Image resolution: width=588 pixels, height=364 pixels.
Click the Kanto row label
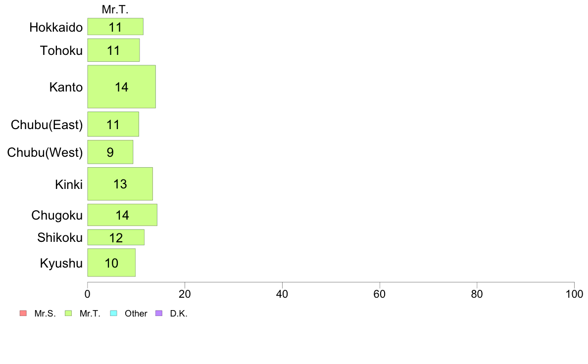coord(66,87)
